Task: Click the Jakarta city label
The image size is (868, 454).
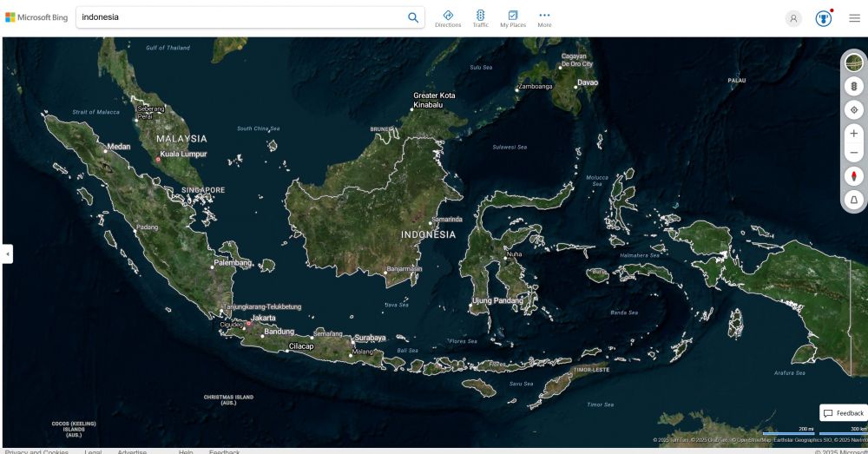Action: pyautogui.click(x=263, y=318)
